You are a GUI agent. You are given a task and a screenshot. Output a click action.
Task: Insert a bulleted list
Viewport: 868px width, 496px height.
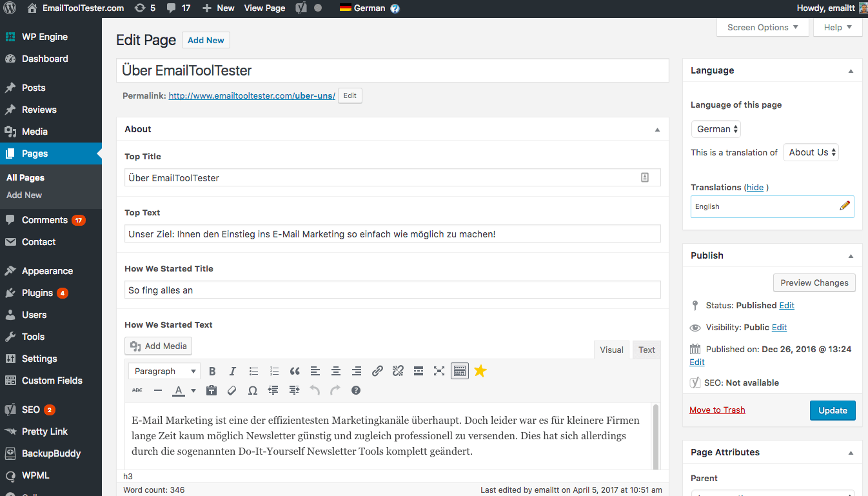point(253,371)
